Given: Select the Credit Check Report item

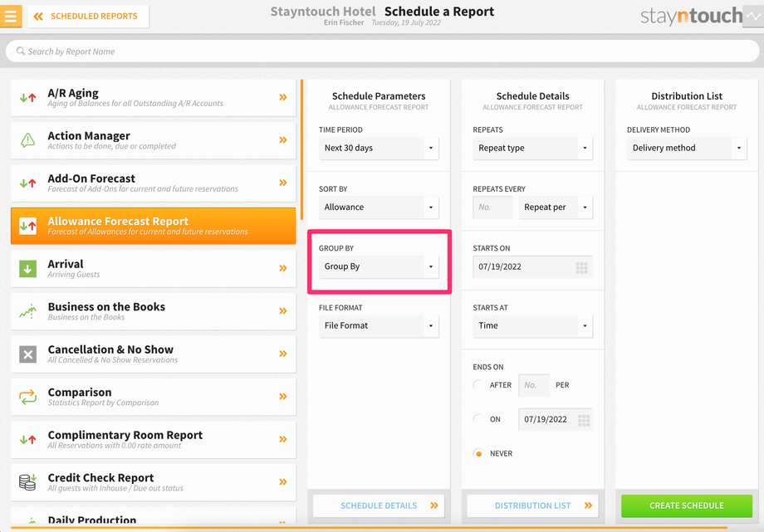Looking at the screenshot, I should (x=153, y=482).
